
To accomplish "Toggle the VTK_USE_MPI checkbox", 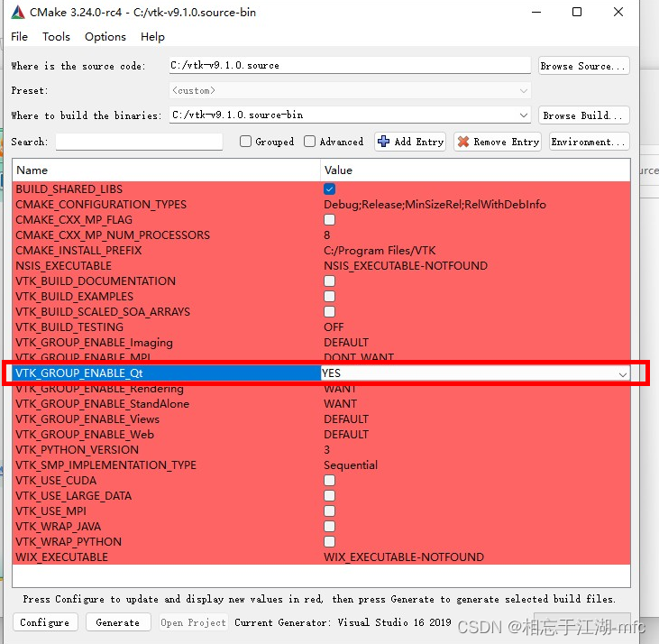I will 330,511.
